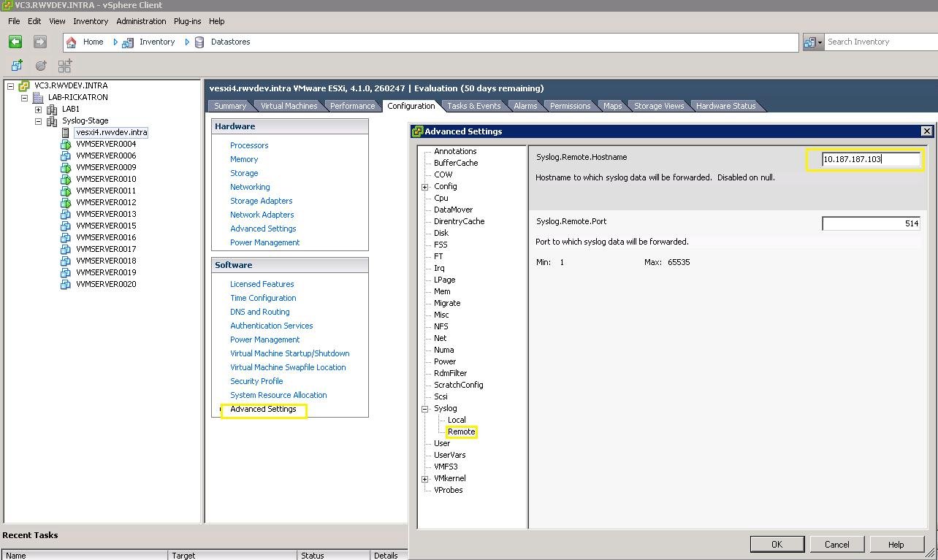The image size is (938, 560).
Task: Click the vesxi4.rwvdev.intra host icon
Action: tap(66, 133)
